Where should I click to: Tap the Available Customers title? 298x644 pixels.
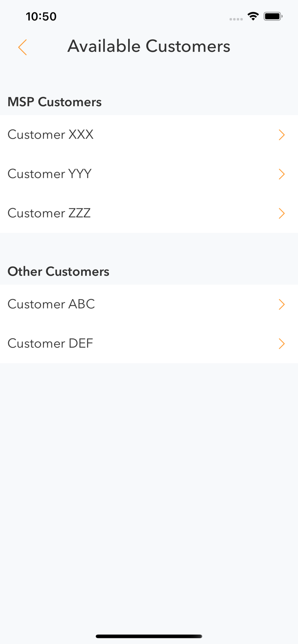tap(149, 46)
